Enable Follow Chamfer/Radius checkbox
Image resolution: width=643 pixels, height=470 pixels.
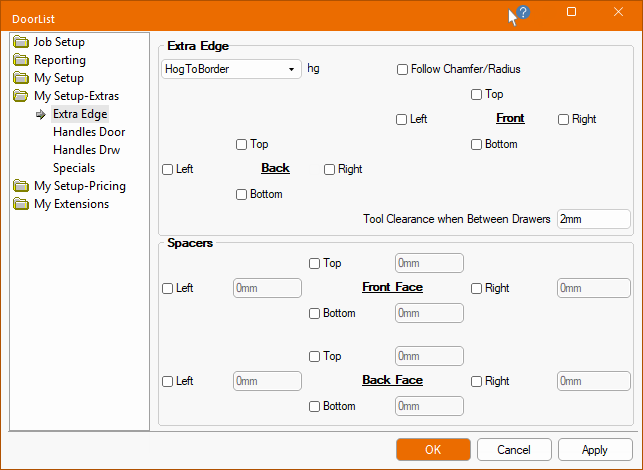pos(402,70)
